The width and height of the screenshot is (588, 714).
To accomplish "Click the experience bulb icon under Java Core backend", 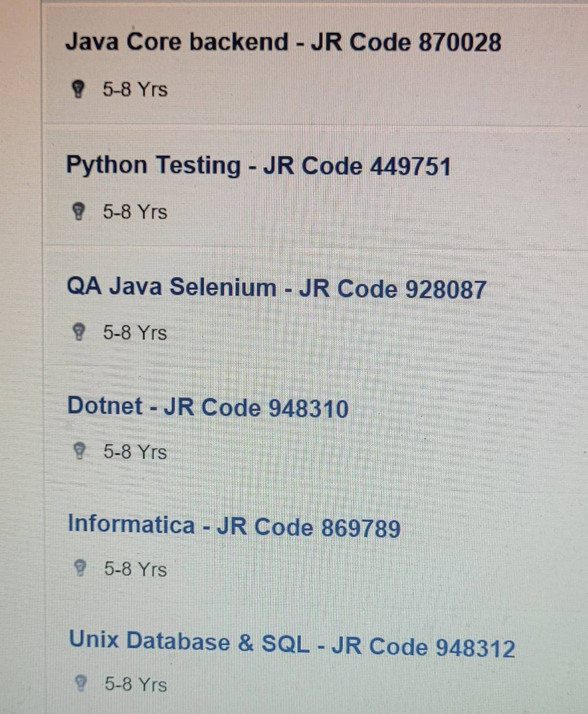I will 78,89.
